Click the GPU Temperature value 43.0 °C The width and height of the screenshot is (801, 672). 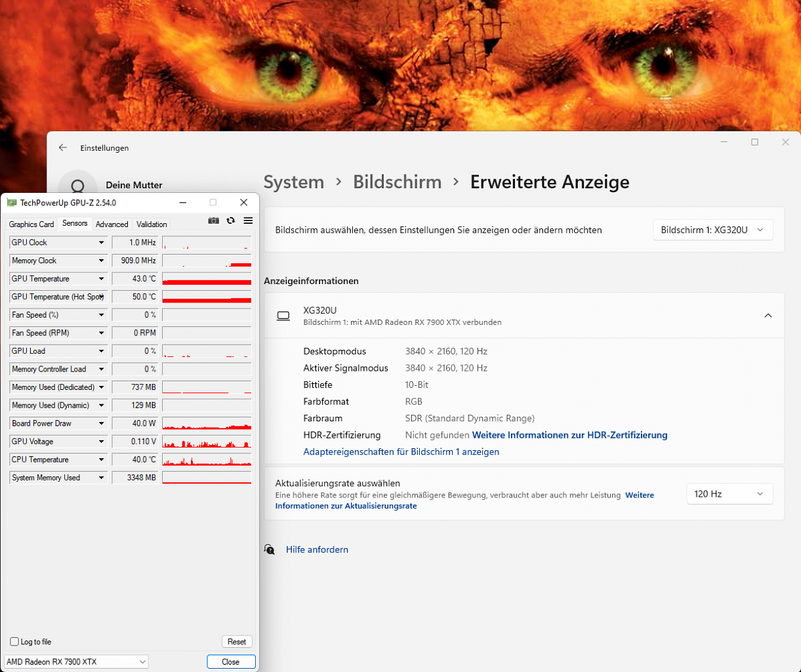tap(136, 279)
